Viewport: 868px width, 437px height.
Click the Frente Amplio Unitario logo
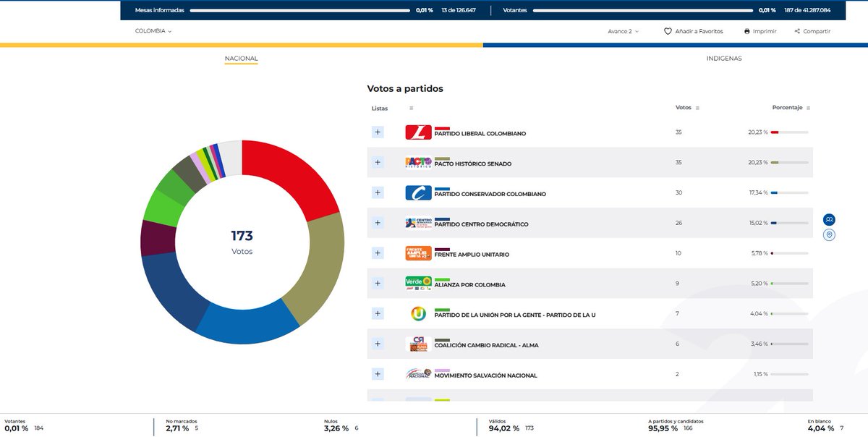pyautogui.click(x=418, y=253)
